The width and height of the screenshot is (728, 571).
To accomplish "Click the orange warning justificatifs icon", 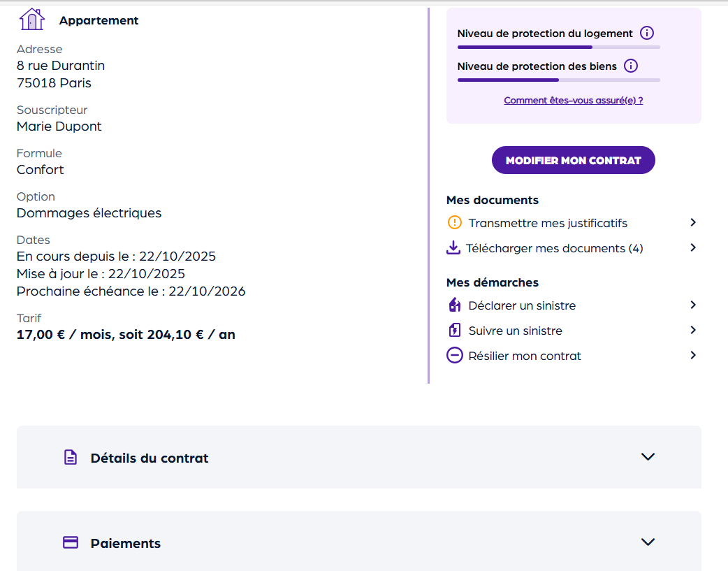I will (x=454, y=223).
